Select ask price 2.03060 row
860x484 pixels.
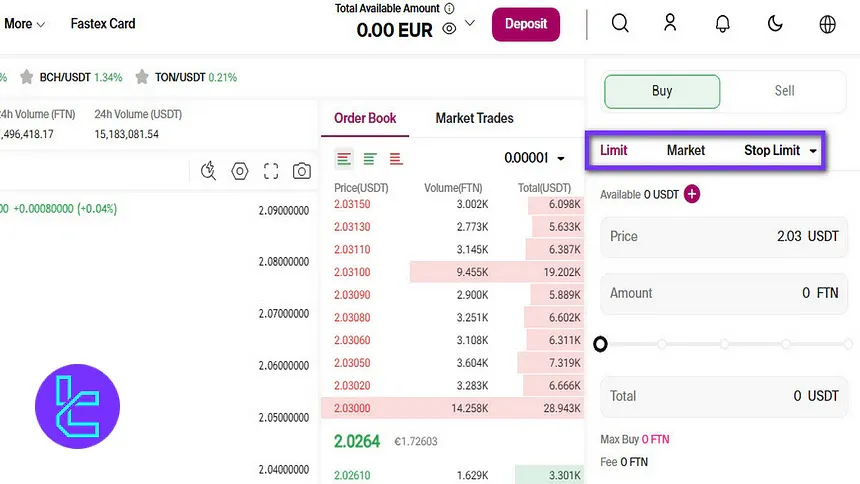(452, 340)
